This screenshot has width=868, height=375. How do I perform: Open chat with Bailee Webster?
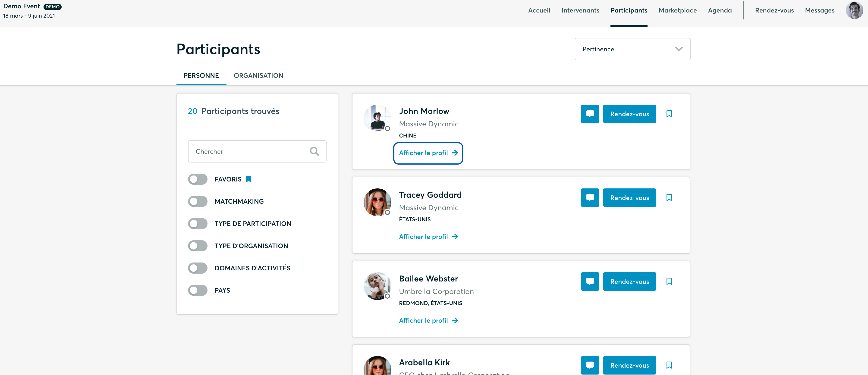click(x=590, y=281)
